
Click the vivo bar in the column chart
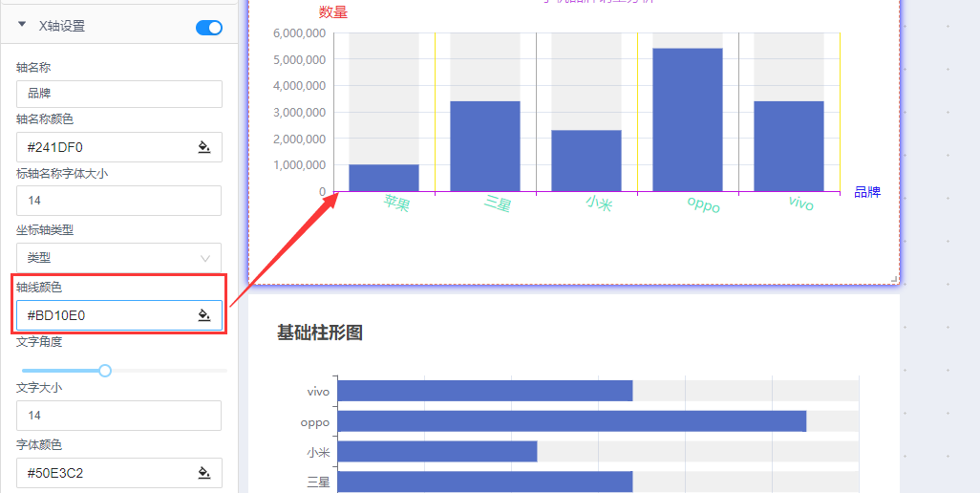(789, 146)
